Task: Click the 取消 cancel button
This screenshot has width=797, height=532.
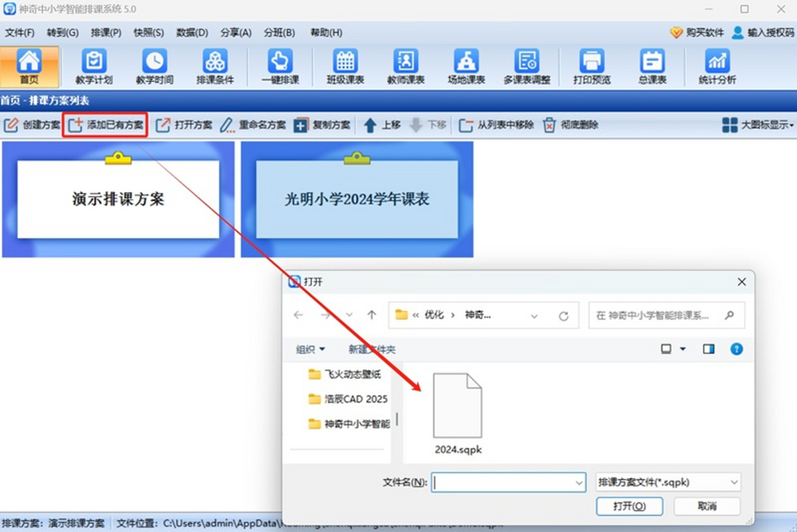Action: [x=707, y=506]
